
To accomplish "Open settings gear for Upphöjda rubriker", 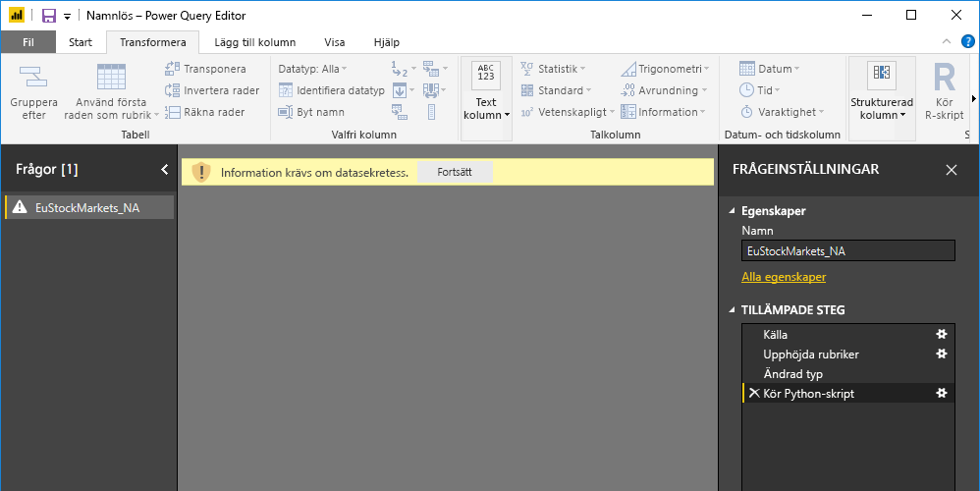I will (942, 355).
